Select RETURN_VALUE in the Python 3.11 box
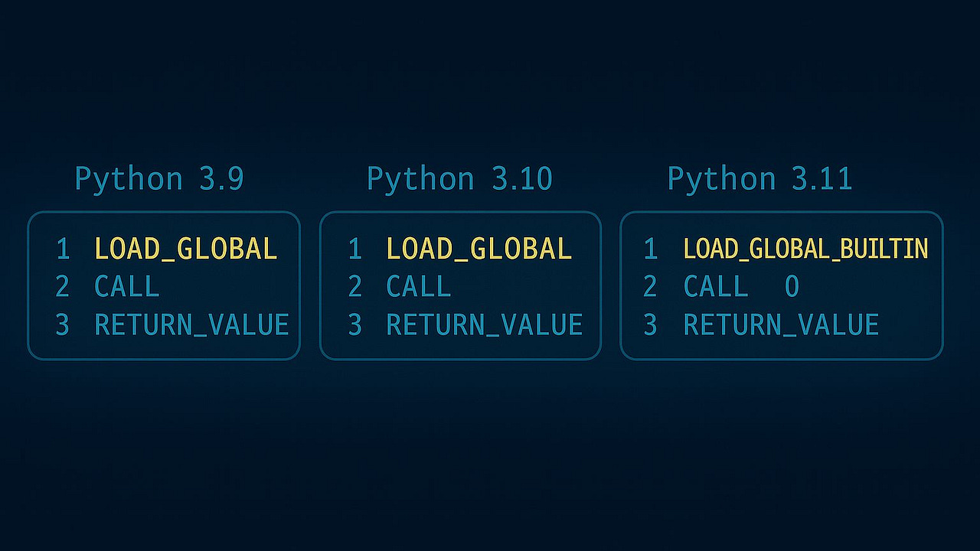Image resolution: width=980 pixels, height=551 pixels. pyautogui.click(x=781, y=325)
